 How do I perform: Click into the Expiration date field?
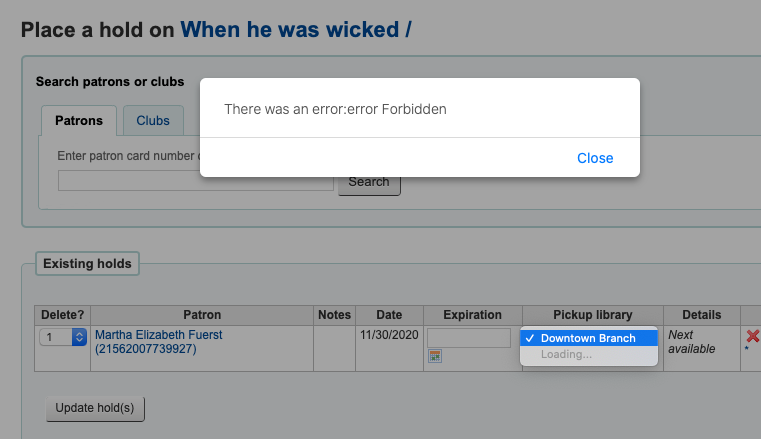click(468, 338)
